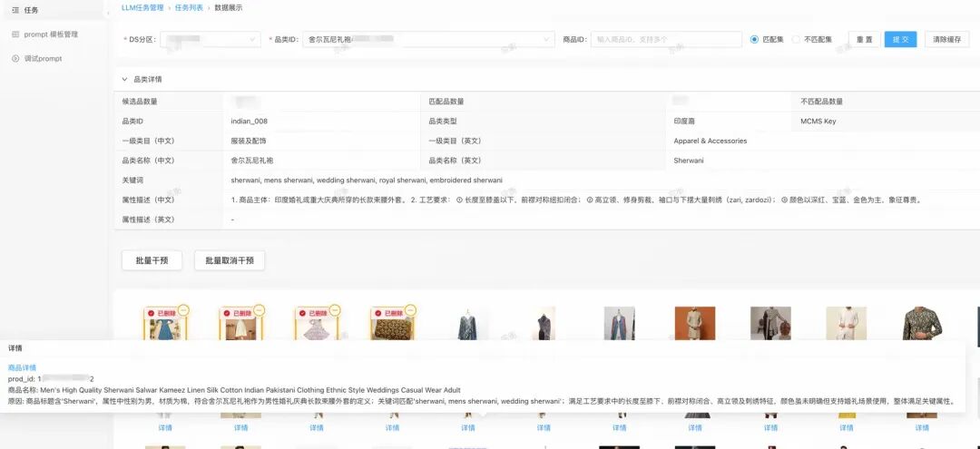The height and width of the screenshot is (449, 980).
Task: Open prompt 模板管理 in the sidebar
Action: (x=51, y=34)
